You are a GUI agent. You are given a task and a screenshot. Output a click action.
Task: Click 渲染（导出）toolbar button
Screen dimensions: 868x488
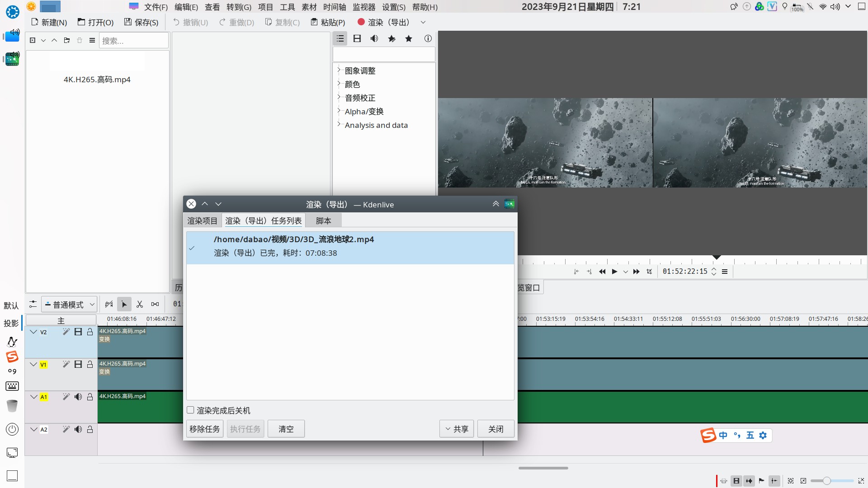tap(383, 23)
